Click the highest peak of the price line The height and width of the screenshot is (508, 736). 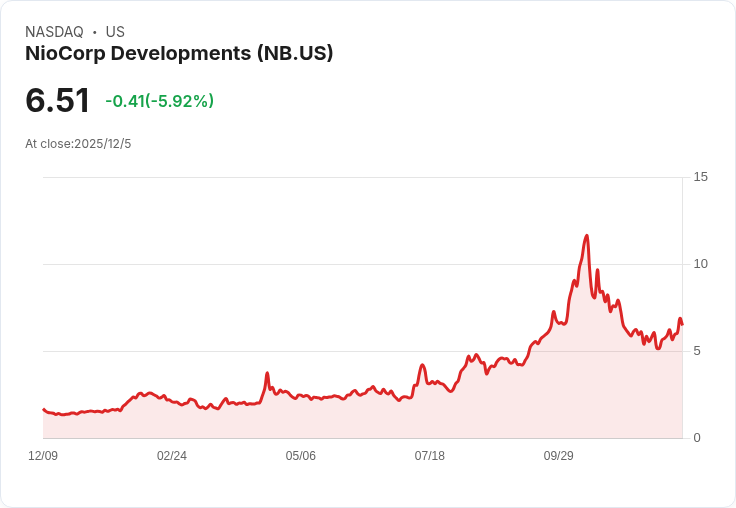coord(587,236)
